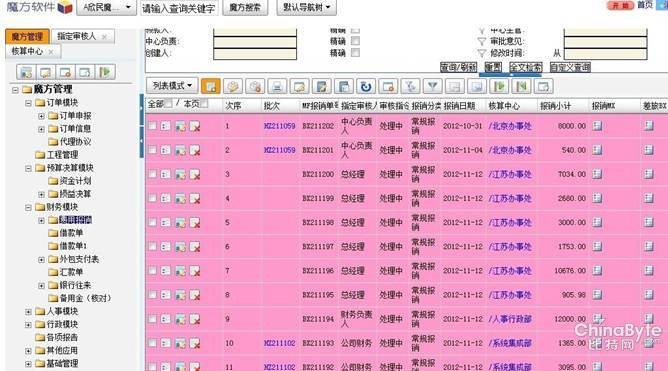The width and height of the screenshot is (668, 371).
Task: Expand the 外包支付表 tree node
Action: (x=41, y=259)
